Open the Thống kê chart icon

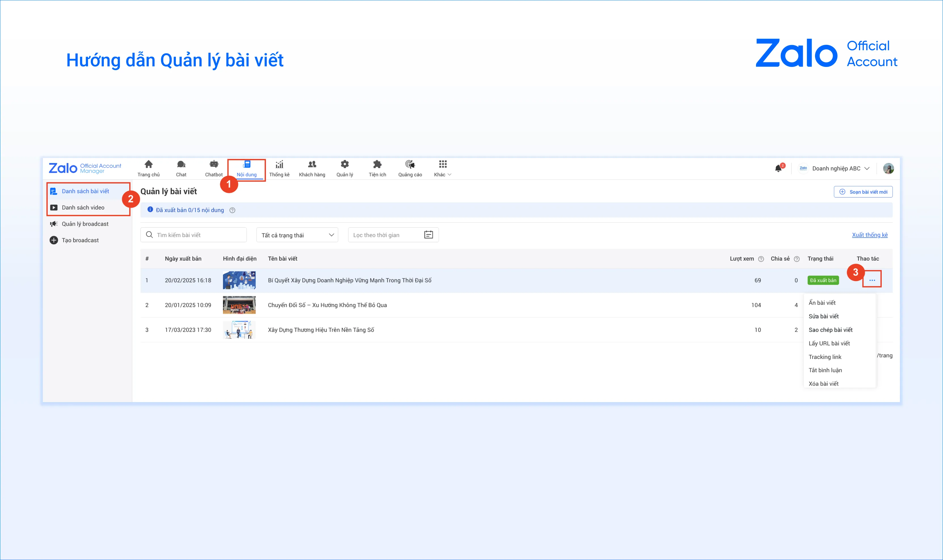(279, 164)
